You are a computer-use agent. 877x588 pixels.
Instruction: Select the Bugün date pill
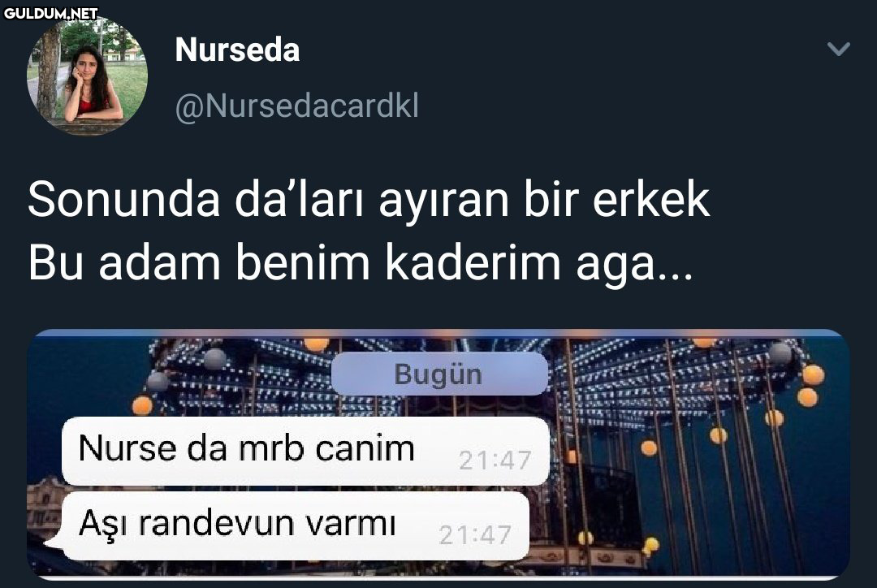(439, 374)
